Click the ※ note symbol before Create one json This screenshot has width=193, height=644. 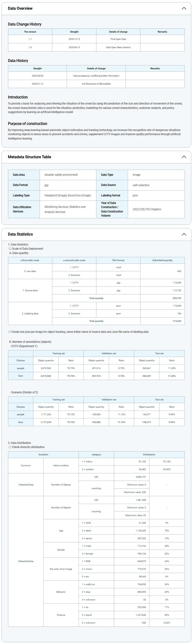coord(9,332)
